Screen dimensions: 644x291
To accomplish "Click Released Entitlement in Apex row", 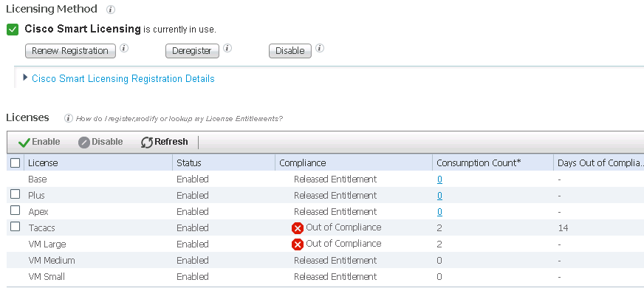I will [335, 212].
